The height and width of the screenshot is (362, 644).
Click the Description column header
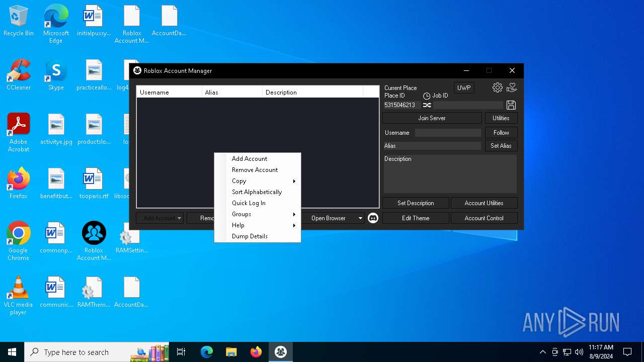pyautogui.click(x=312, y=93)
